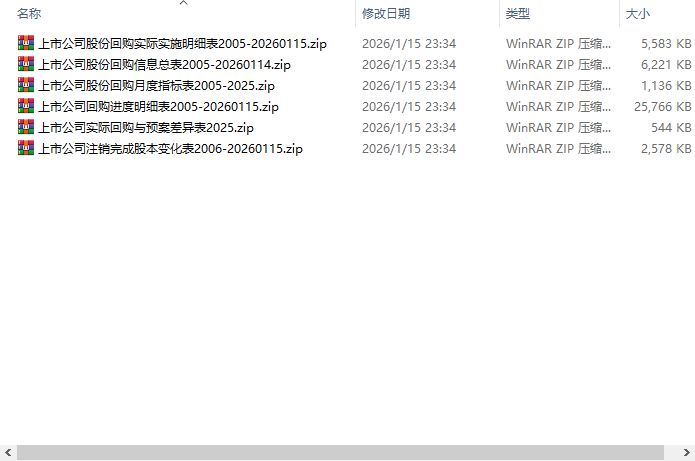The image size is (695, 461).
Task: Sort files by 类型 column header
Action: pyautogui.click(x=518, y=14)
